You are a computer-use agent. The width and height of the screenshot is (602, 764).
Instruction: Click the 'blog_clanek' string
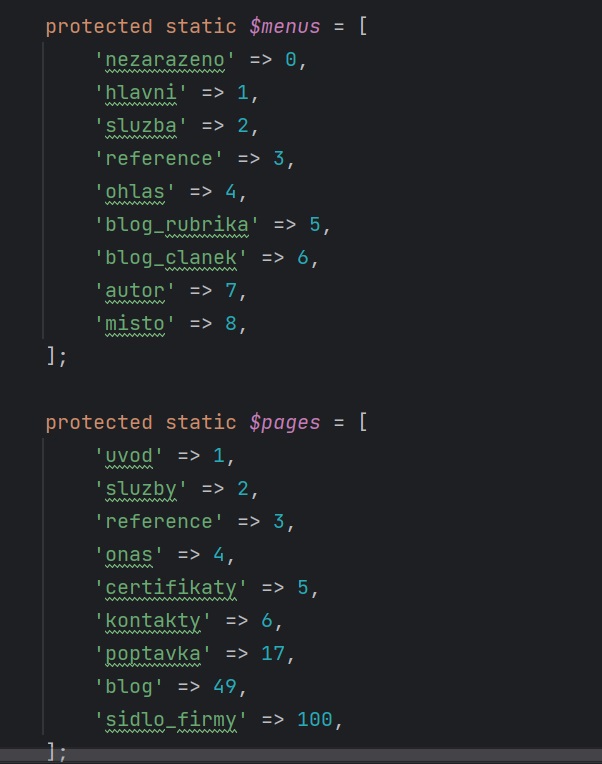tap(171, 258)
